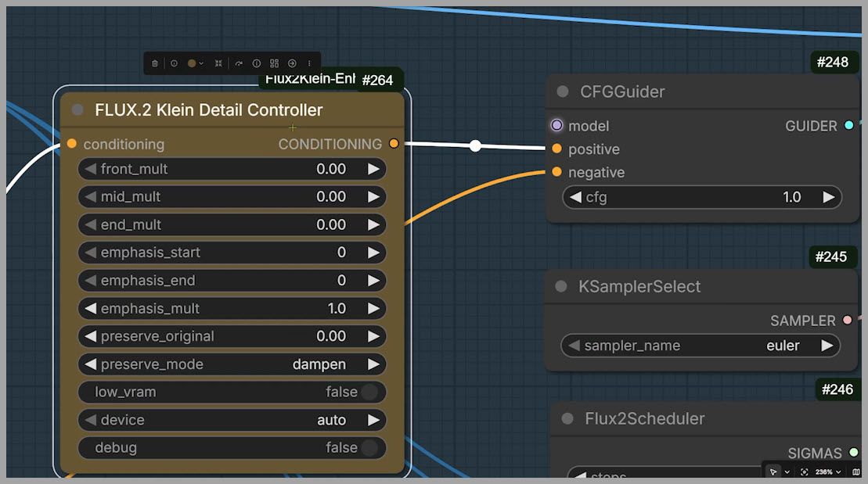This screenshot has width=868, height=484.
Task: Click the fit view icon beside zoom percentage
Action: pyautogui.click(x=804, y=472)
